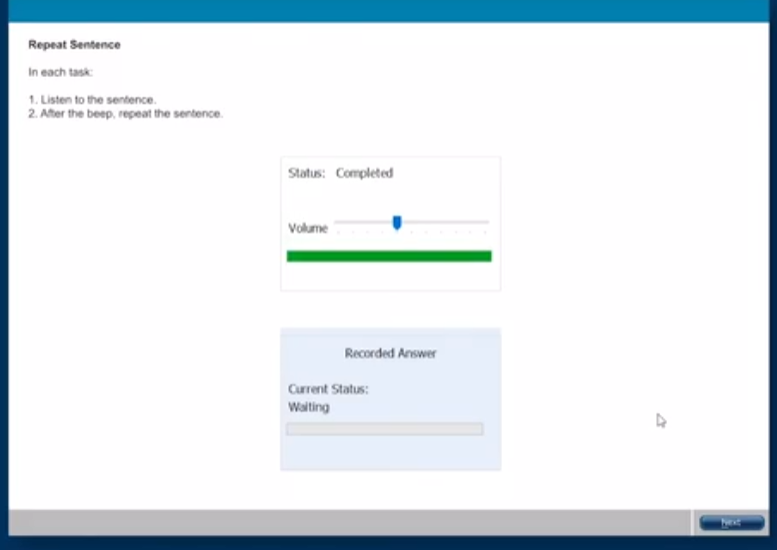
Task: Click the "Current Status:" label
Action: pyautogui.click(x=328, y=389)
